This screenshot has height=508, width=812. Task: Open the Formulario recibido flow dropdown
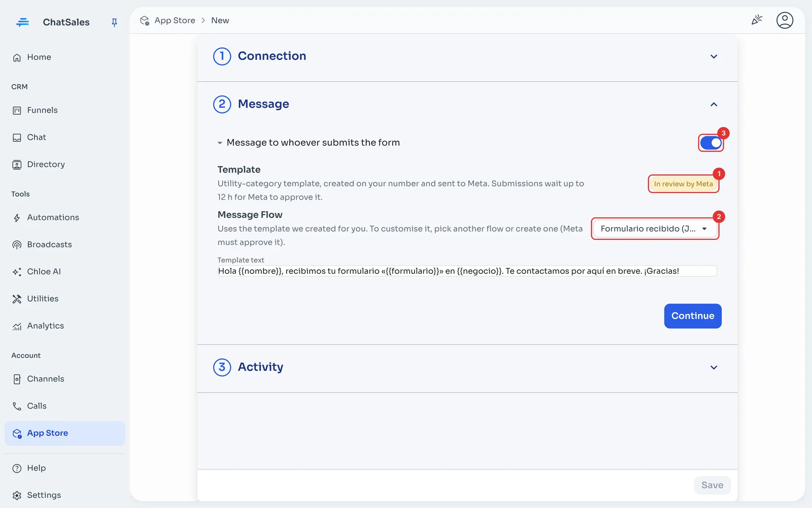(x=655, y=229)
